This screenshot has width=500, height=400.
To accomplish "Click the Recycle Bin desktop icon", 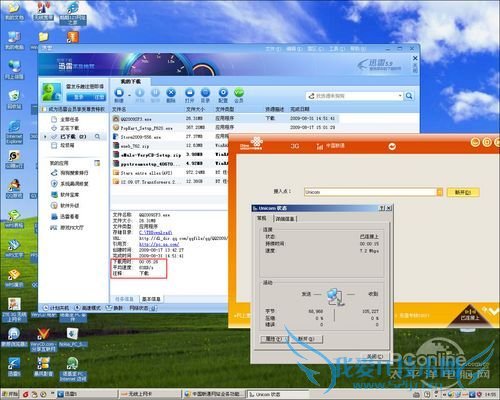I will click(14, 96).
